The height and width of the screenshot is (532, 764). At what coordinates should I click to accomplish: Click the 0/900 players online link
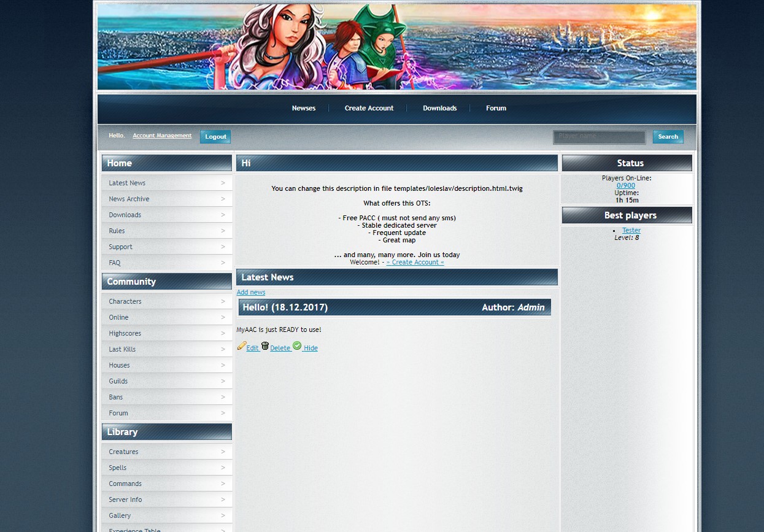click(x=625, y=185)
